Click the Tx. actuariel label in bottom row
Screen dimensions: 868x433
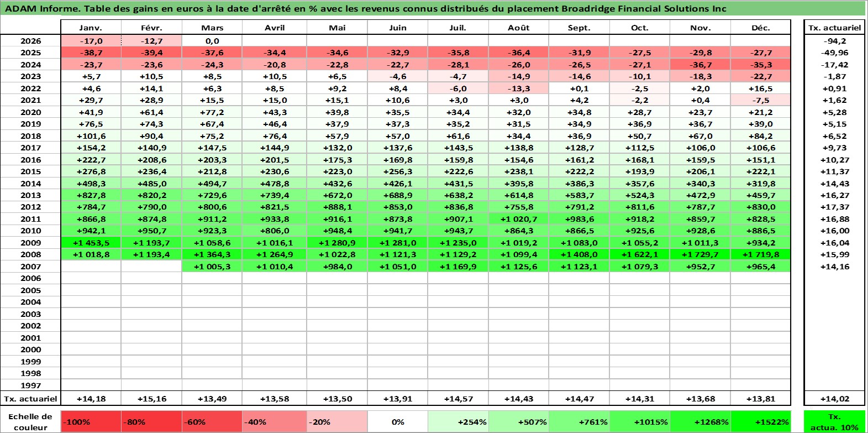30,399
